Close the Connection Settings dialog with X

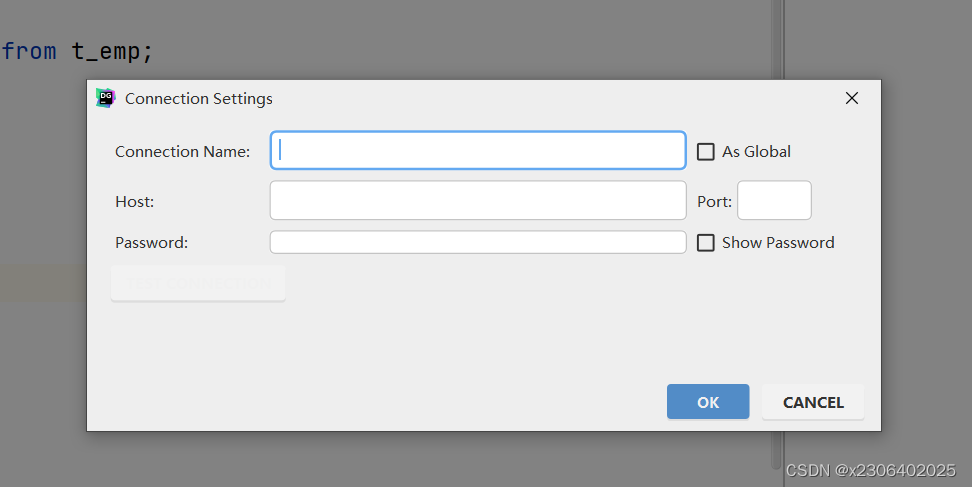pos(852,98)
